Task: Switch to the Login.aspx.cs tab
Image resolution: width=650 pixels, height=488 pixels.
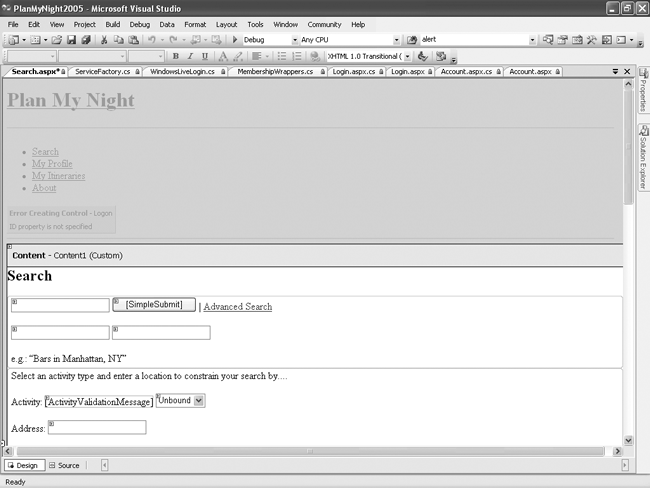Action: point(354,72)
